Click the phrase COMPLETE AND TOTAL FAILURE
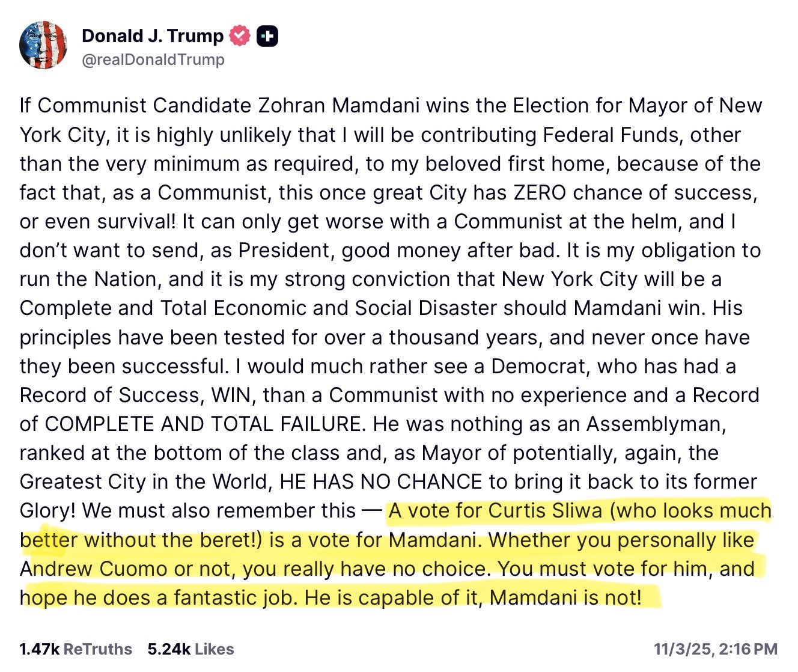 coord(204,424)
